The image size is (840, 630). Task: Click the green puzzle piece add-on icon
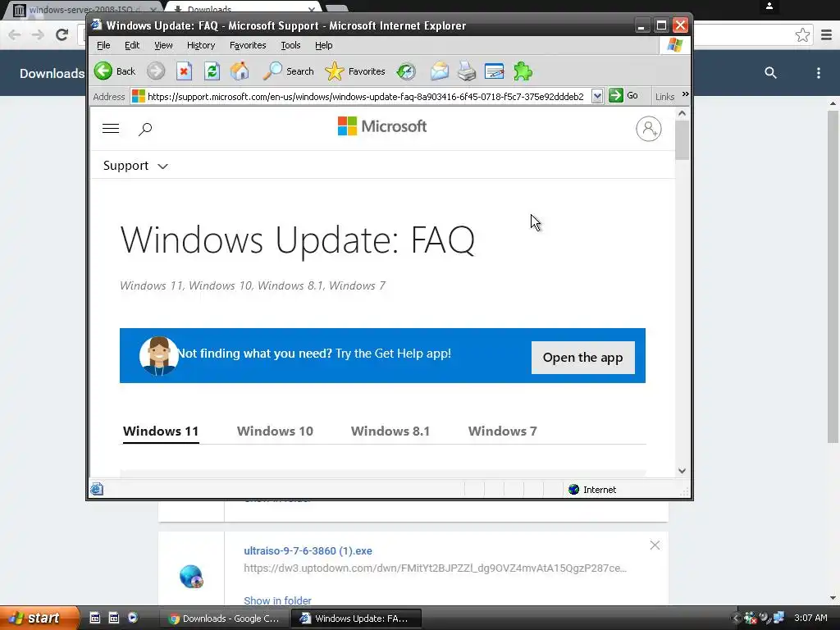pos(523,71)
